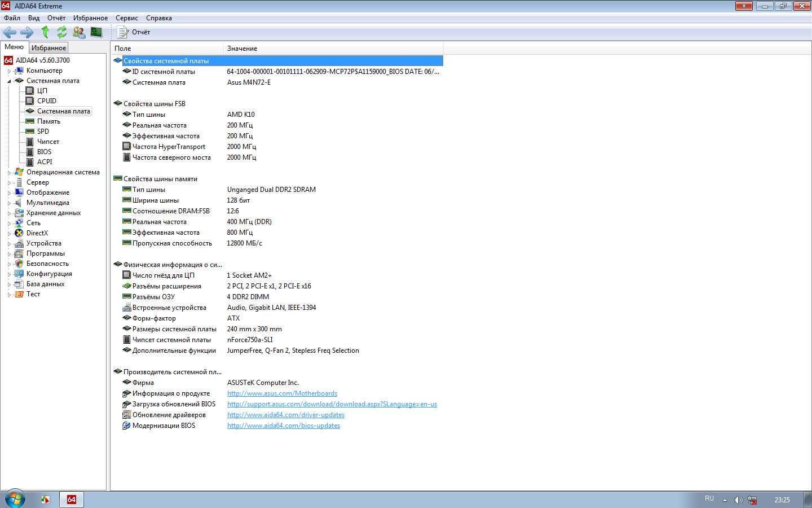Select the Чипсет tree item
The image size is (812, 508).
click(48, 142)
